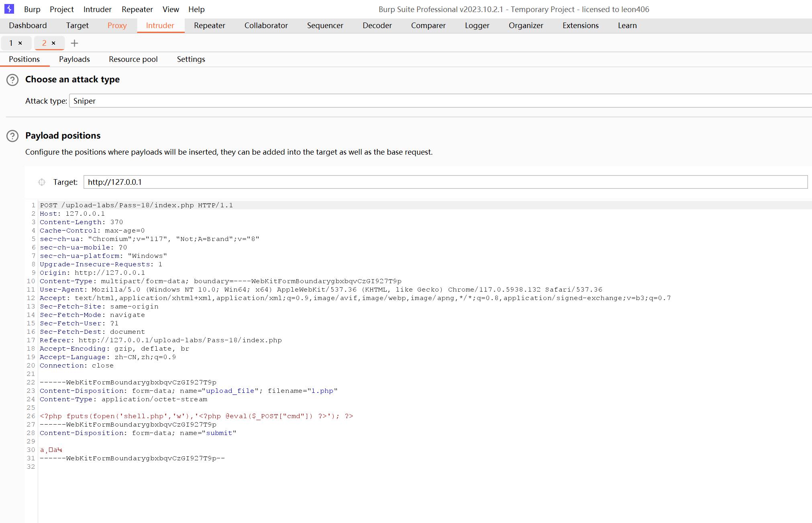Open the Burp menu
Viewport: 812px width, 523px height.
pos(32,9)
